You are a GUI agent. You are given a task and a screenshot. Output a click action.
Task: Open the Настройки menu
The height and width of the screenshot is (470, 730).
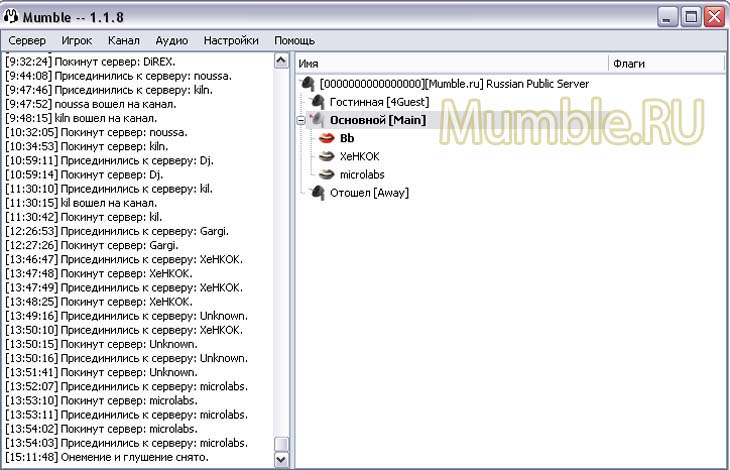click(231, 41)
